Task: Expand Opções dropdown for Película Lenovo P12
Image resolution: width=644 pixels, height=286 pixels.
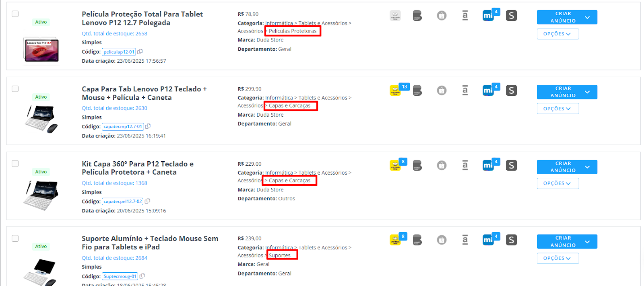Action: point(557,34)
